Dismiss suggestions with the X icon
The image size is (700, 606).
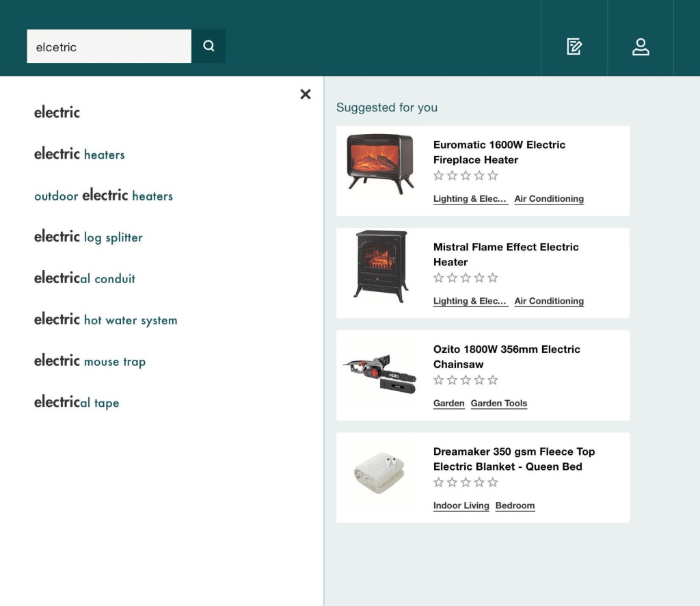305,94
